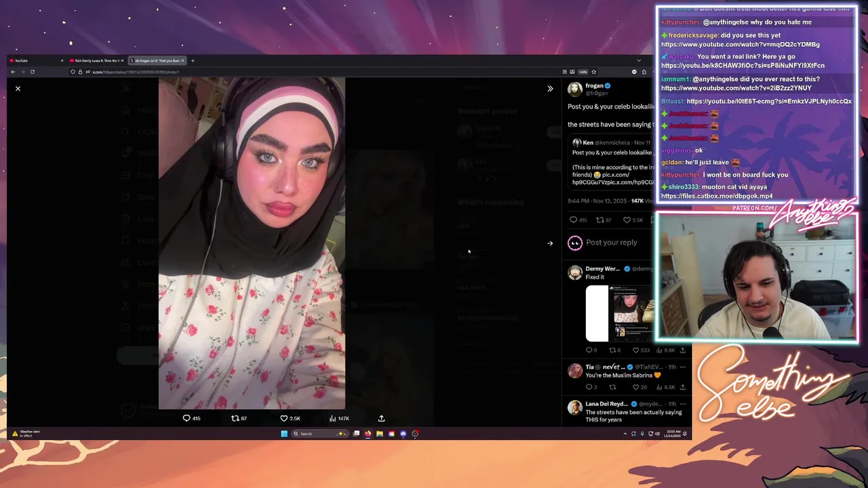Viewport: 868px width, 488px height.
Task: Like Tia's comment showing 20
Action: tap(636, 387)
